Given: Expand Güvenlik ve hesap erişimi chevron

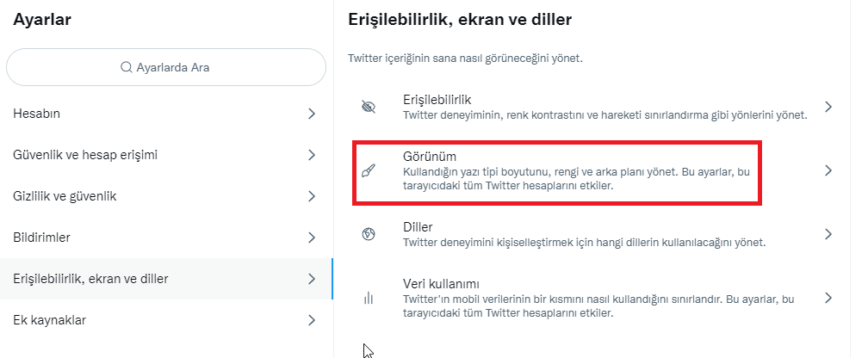Looking at the screenshot, I should coord(312,155).
